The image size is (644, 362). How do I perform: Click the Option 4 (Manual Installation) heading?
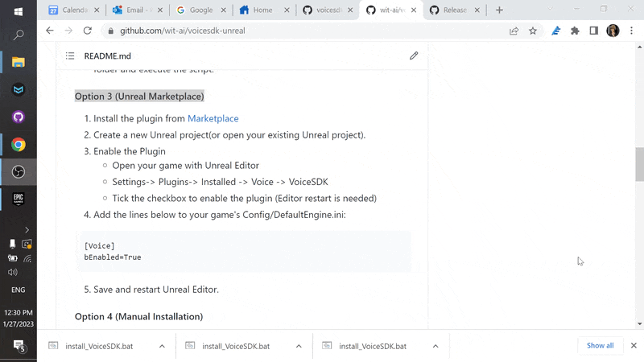tap(138, 316)
